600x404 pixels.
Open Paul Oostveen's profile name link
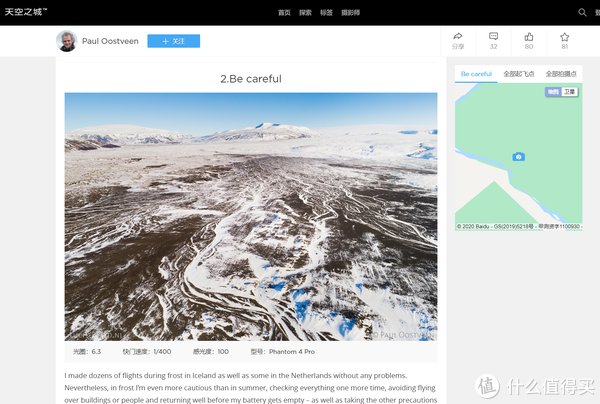(x=110, y=41)
